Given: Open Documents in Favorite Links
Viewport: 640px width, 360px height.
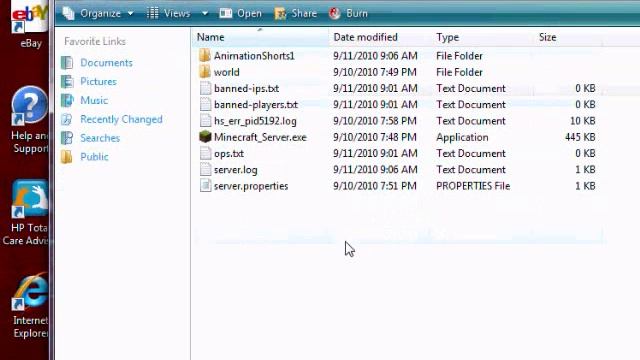Looking at the screenshot, I should [106, 63].
